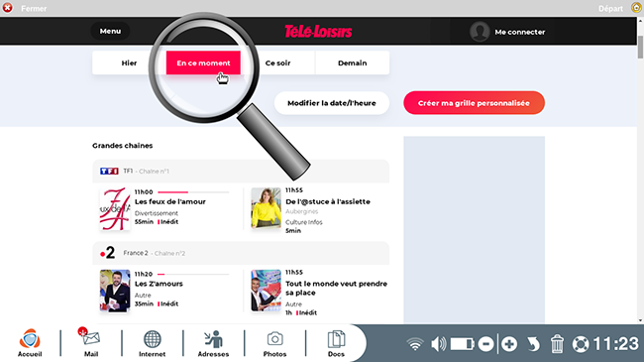The image size is (644, 362).
Task: Click Créer ma grille personnalisée button
Action: (x=474, y=103)
